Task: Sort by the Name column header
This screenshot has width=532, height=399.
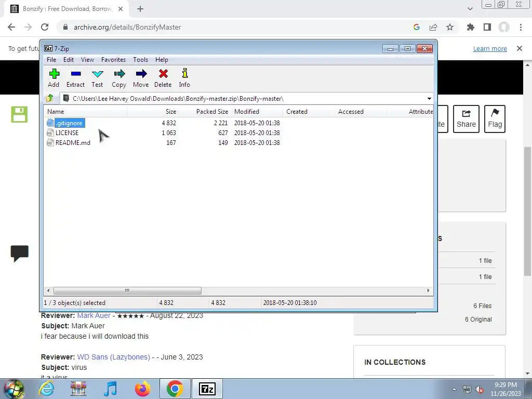Action: pos(86,112)
